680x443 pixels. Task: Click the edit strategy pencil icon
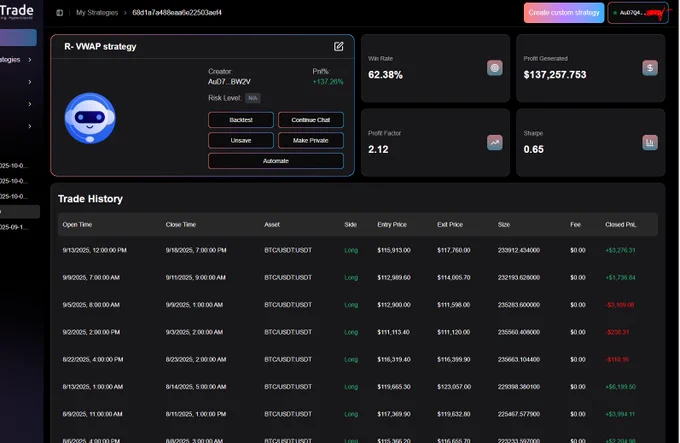point(339,46)
